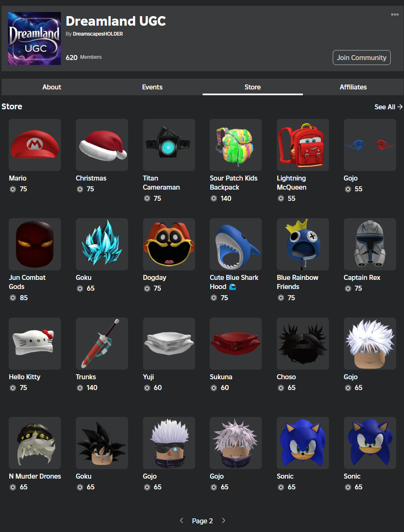This screenshot has height=532, width=404.
Task: Click the Robux icon beside Captain Rex price
Action: [348, 289]
